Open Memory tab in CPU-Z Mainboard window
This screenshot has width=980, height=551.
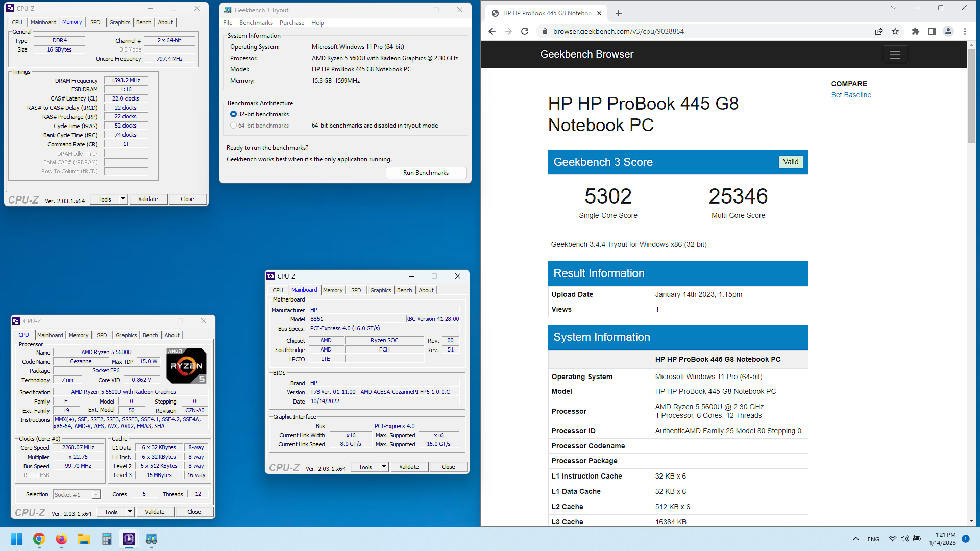[x=333, y=290]
